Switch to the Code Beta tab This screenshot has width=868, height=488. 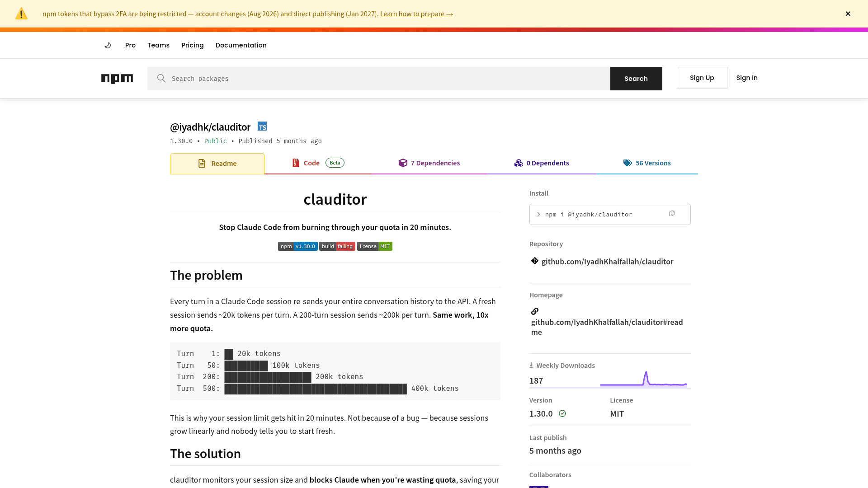318,163
